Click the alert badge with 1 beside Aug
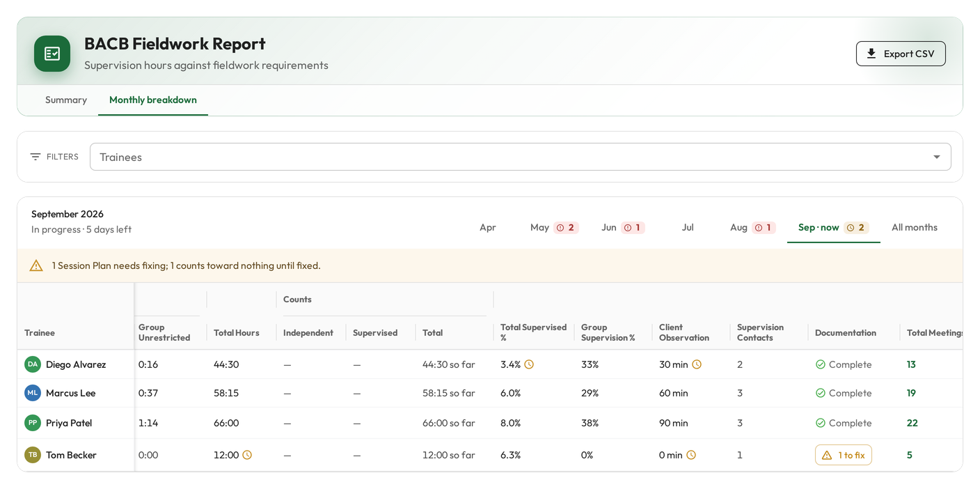The height and width of the screenshot is (489, 980). (x=764, y=228)
